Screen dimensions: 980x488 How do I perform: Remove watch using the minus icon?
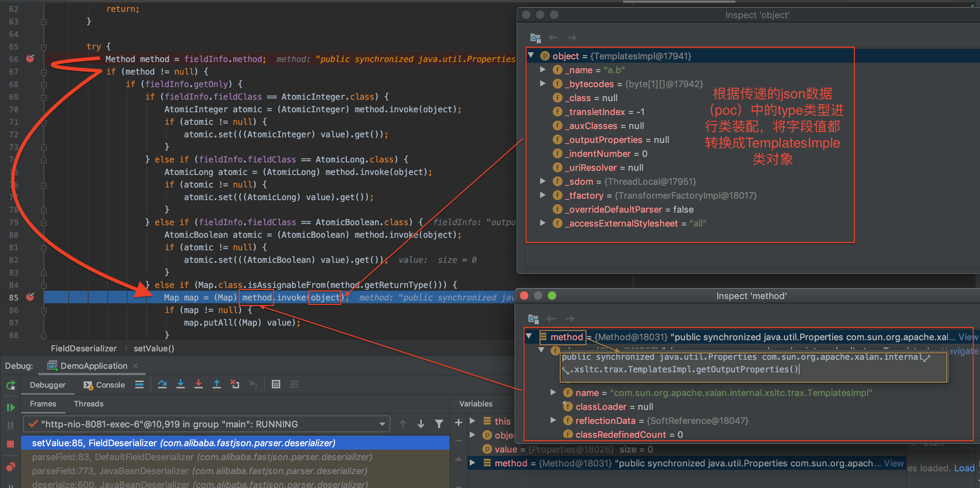point(458,441)
